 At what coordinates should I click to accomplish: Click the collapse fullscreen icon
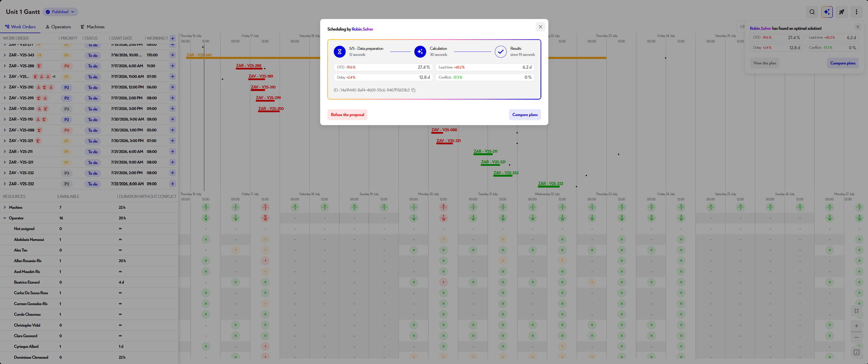pyautogui.click(x=856, y=311)
